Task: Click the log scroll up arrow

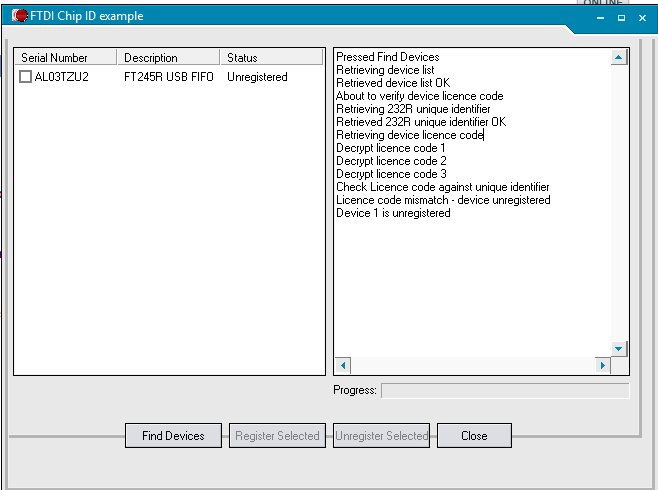Action: pos(619,57)
